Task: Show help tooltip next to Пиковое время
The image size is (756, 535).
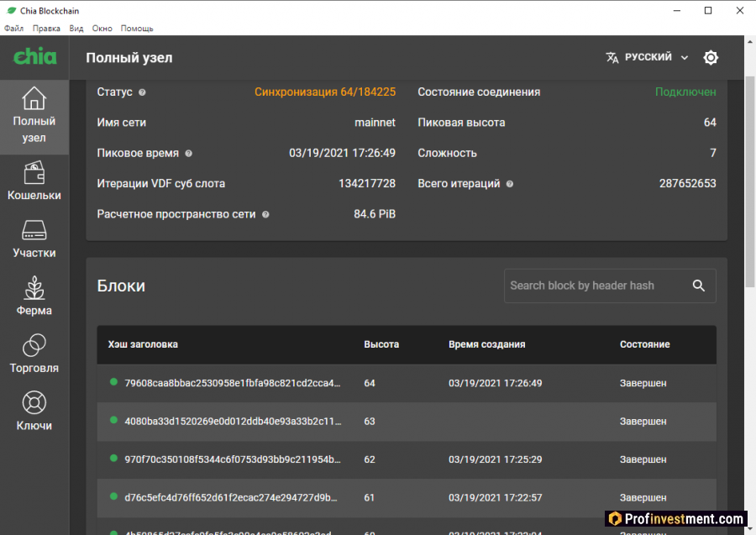Action: tap(188, 153)
